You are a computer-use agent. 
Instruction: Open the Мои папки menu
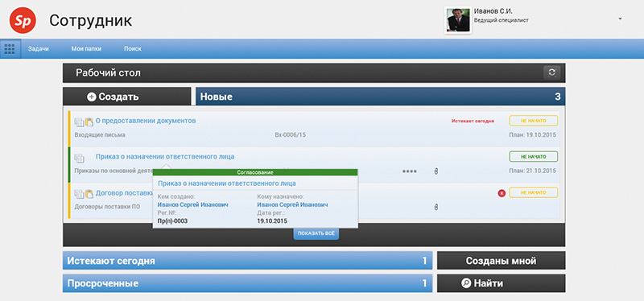pos(86,48)
